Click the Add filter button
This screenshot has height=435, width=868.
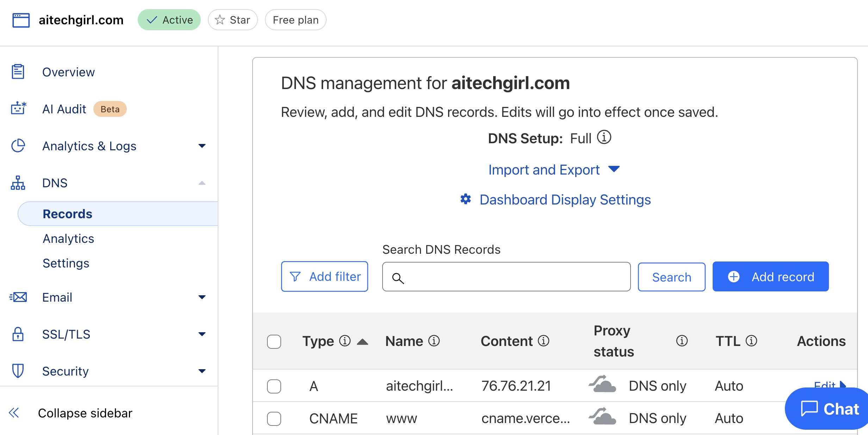[x=324, y=276]
